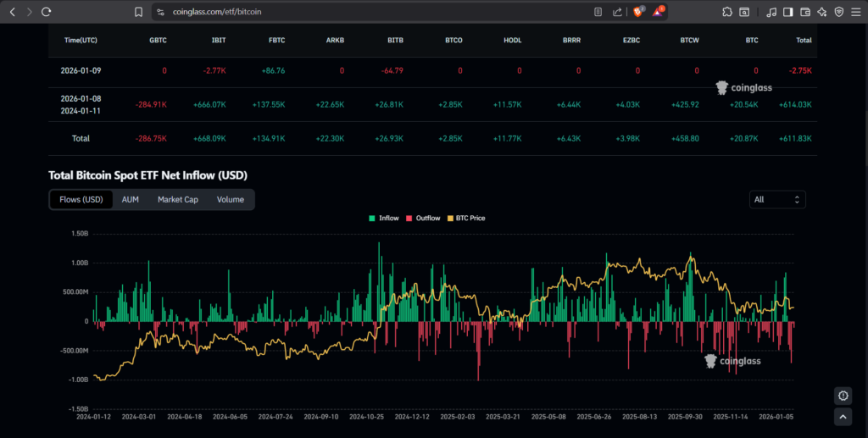The height and width of the screenshot is (438, 868).
Task: Click the Brave Shields lion icon
Action: click(x=637, y=12)
